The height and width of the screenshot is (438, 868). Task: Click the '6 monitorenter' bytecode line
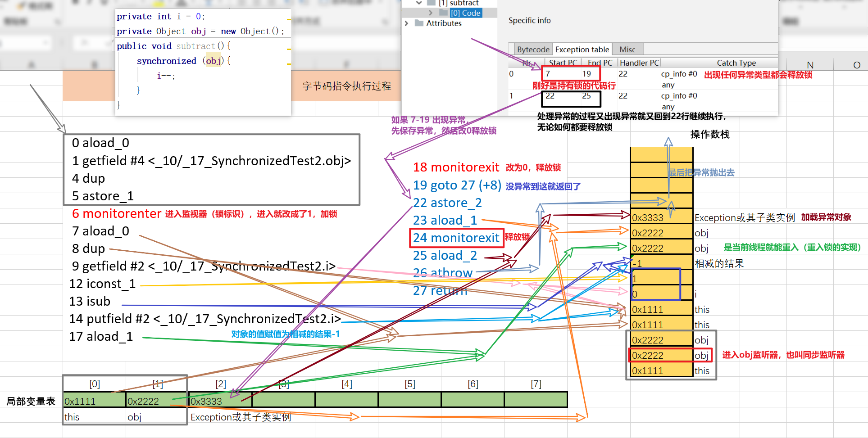pos(117,213)
